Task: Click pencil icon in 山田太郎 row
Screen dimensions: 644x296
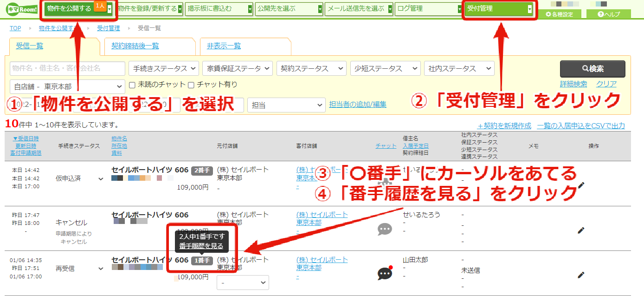Action: point(581,275)
